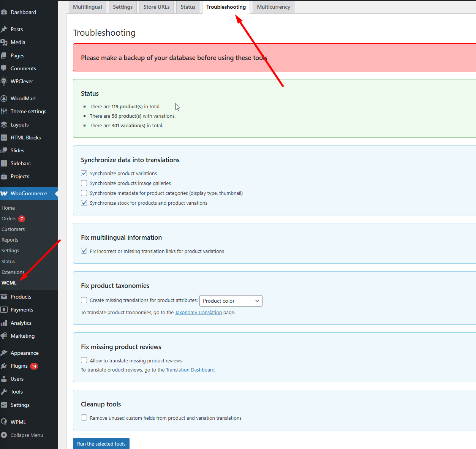This screenshot has width=476, height=449.
Task: Click the Projects briefcase icon
Action: (x=4, y=176)
